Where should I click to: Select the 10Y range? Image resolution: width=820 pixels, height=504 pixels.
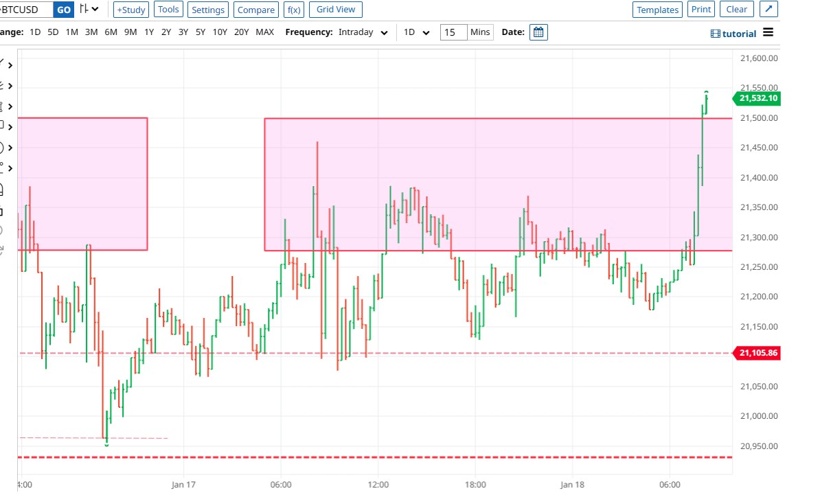pyautogui.click(x=220, y=32)
